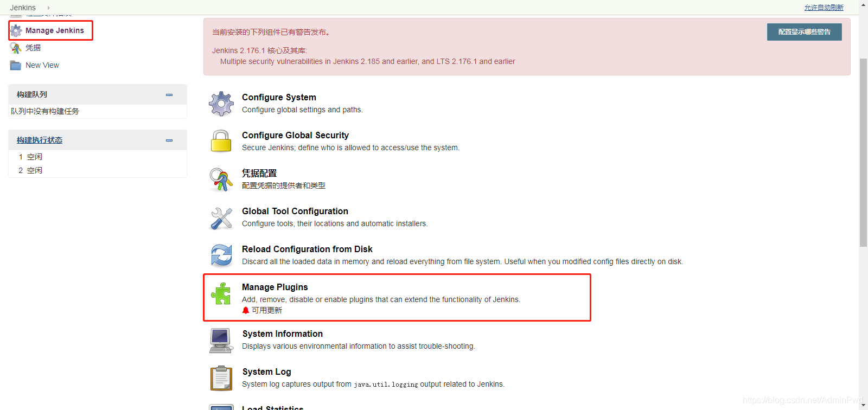Click the credentials keys icon in sidebar
Viewport: 868px width, 410px height.
16,48
